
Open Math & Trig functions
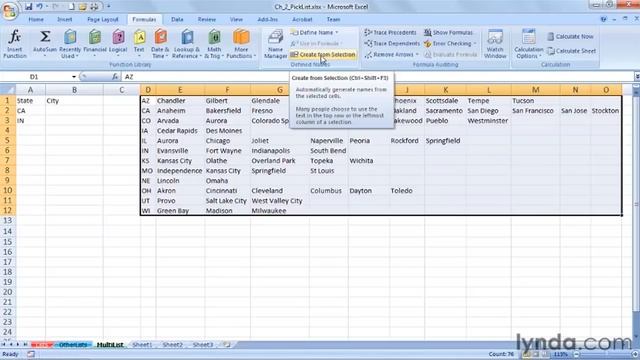[x=214, y=44]
